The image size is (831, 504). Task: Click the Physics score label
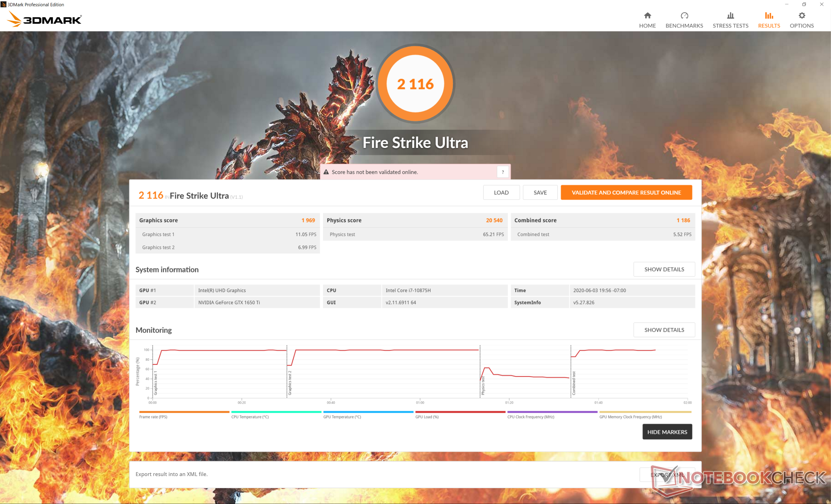click(x=344, y=220)
